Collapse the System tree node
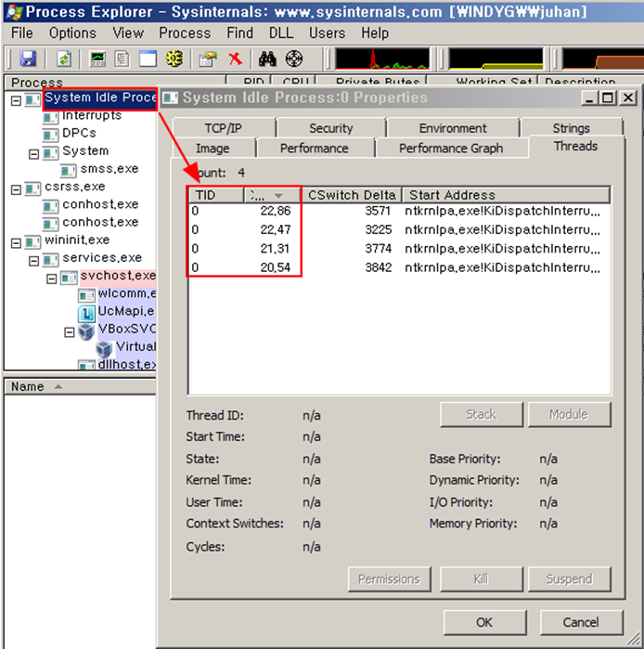The width and height of the screenshot is (644, 649). (33, 154)
